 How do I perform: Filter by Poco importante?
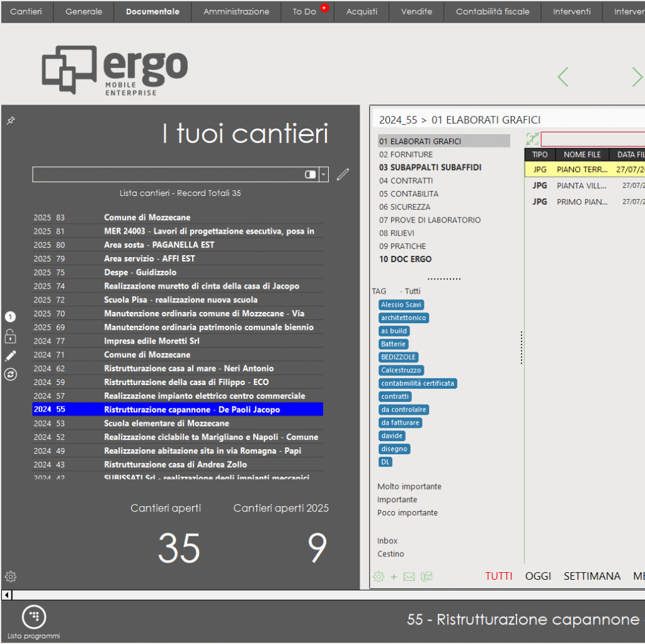coord(408,513)
